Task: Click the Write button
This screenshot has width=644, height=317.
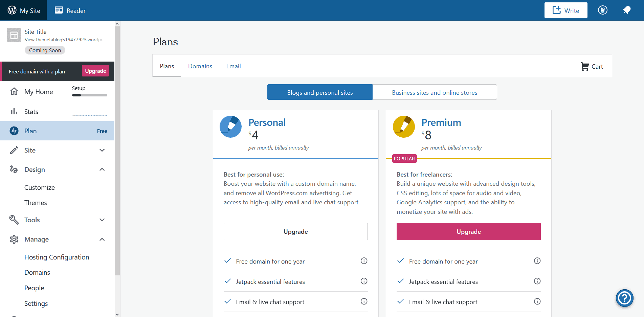Action: click(565, 10)
